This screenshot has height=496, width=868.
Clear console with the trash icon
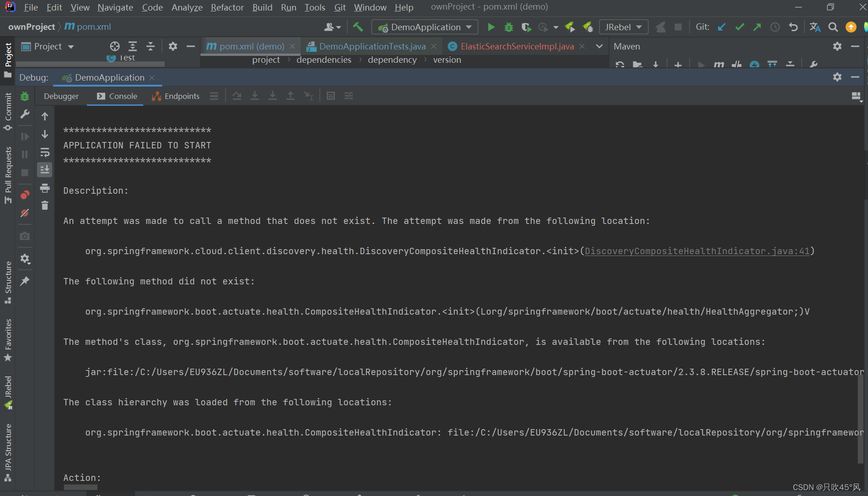click(x=45, y=206)
